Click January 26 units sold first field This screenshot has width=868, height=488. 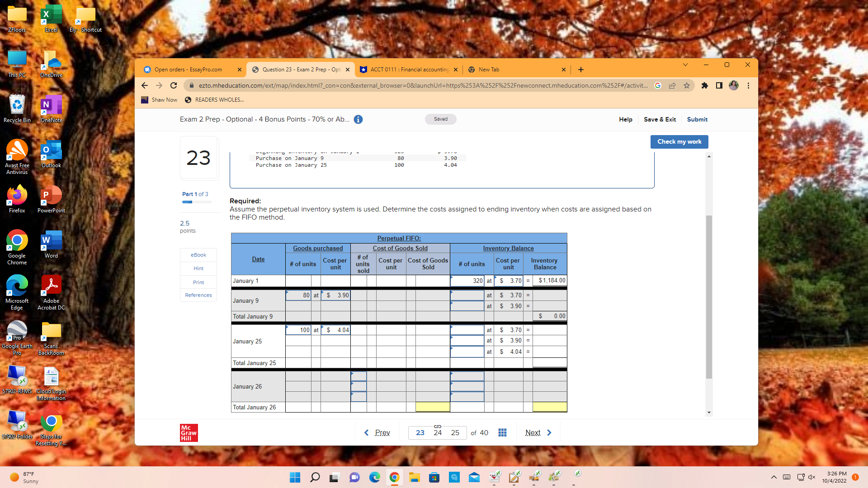[359, 376]
